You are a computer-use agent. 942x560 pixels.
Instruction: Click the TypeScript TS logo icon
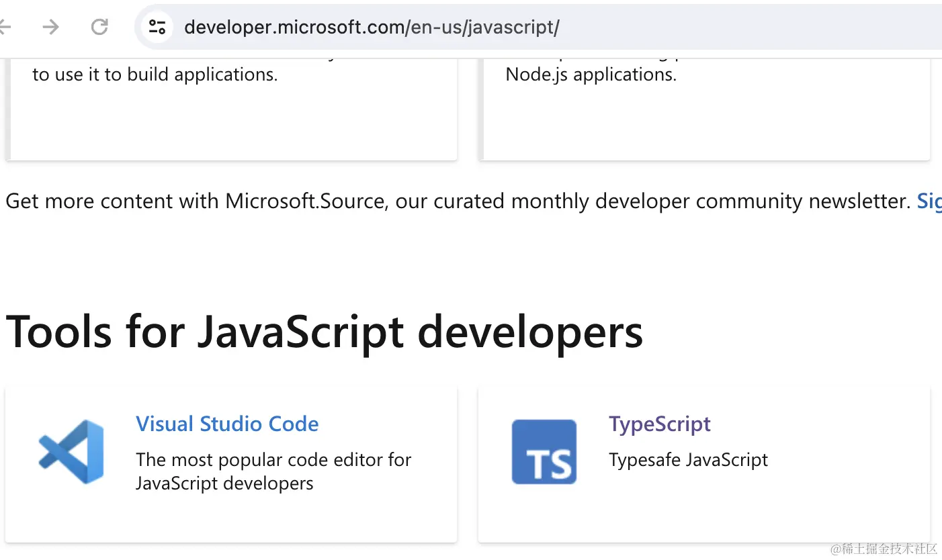pos(544,451)
